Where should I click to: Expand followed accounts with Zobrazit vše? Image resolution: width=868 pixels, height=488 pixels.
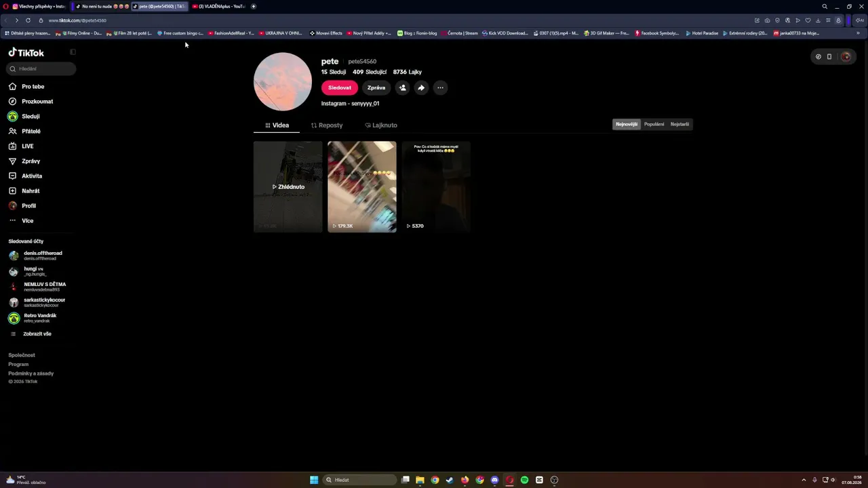[31, 334]
